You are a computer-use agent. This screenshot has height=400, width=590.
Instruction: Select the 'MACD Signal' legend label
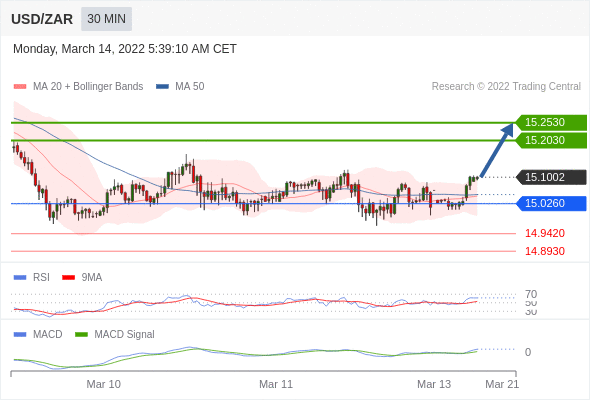click(124, 335)
